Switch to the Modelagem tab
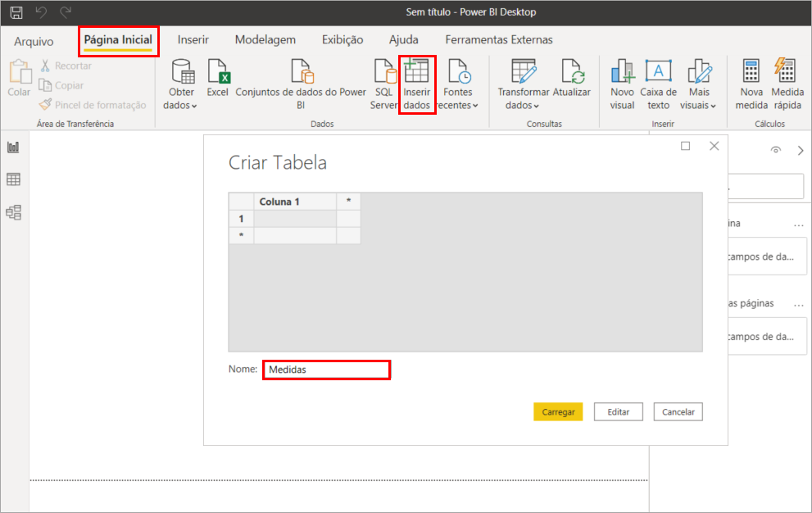812x513 pixels. (x=265, y=40)
